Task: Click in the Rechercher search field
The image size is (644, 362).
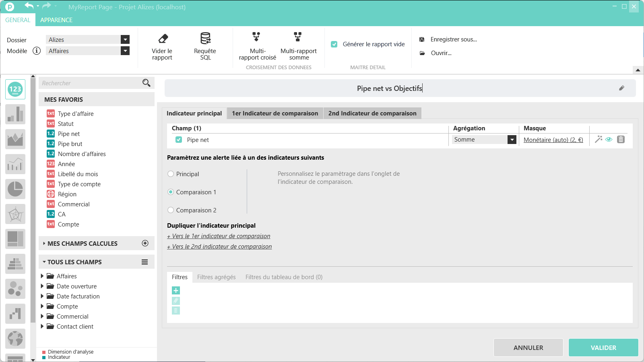Action: click(91, 83)
